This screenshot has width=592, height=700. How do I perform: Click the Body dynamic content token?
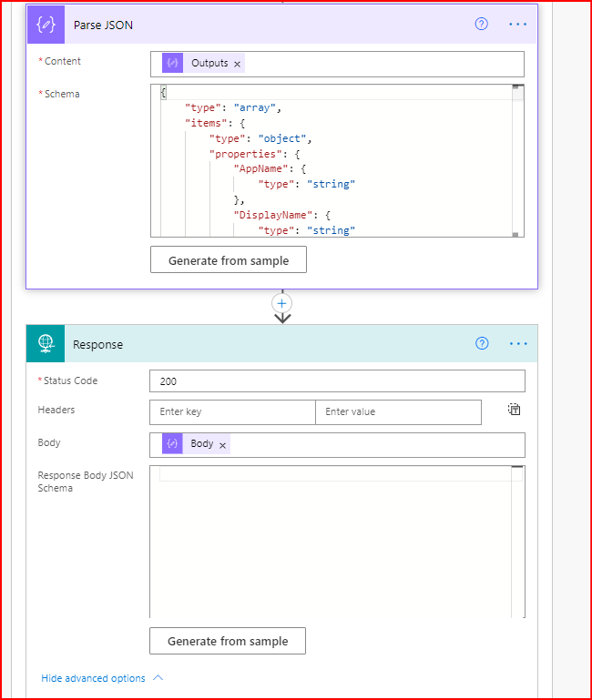(x=201, y=444)
